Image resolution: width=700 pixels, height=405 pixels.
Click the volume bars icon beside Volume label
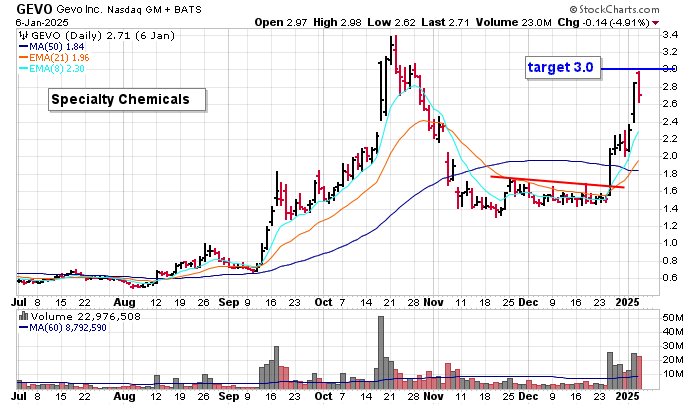(x=23, y=317)
